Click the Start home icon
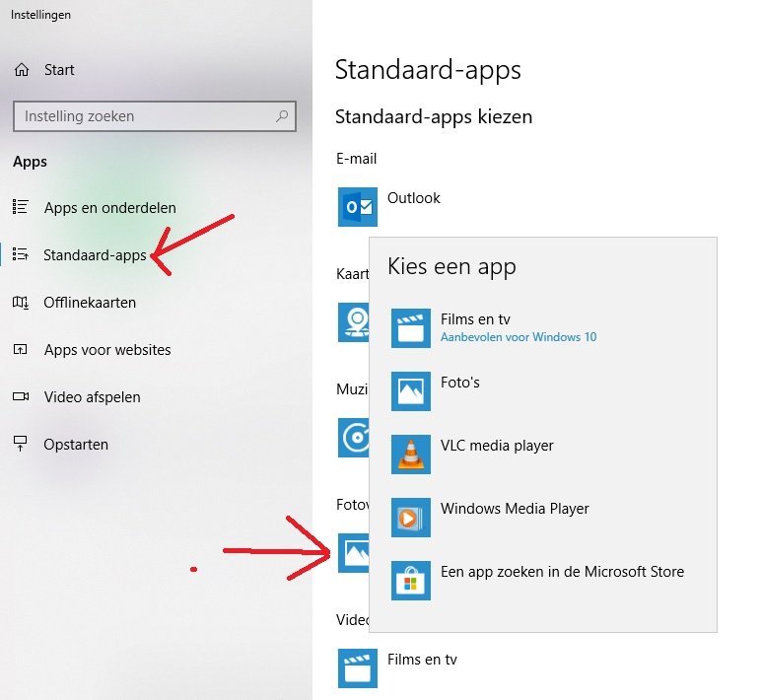This screenshot has height=700, width=762. (22, 70)
